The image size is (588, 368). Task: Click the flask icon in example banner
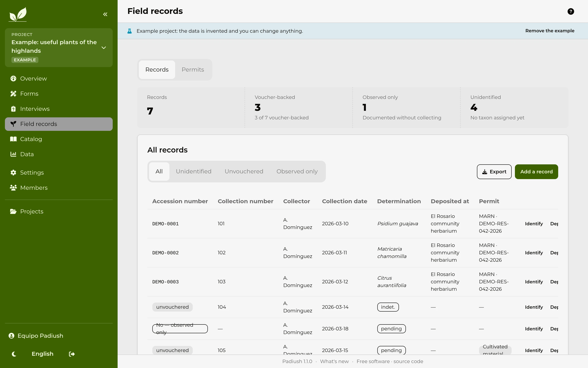coord(129,31)
